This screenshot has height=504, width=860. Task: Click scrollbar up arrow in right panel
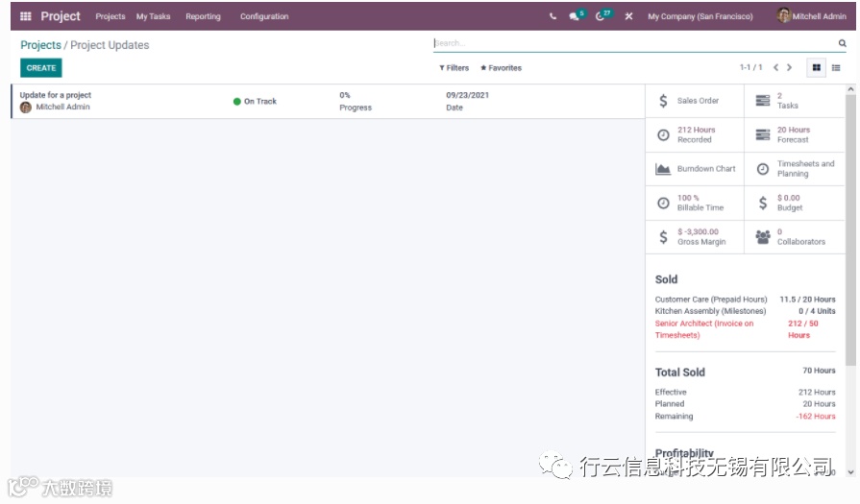point(850,88)
